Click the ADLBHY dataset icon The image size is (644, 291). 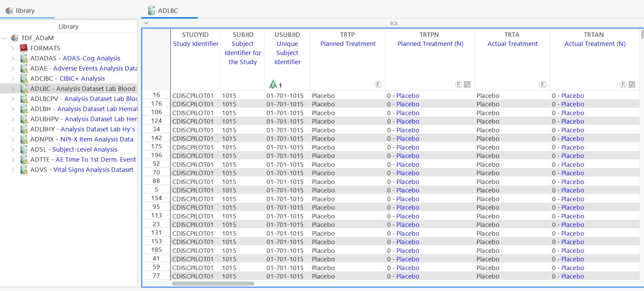tap(24, 129)
